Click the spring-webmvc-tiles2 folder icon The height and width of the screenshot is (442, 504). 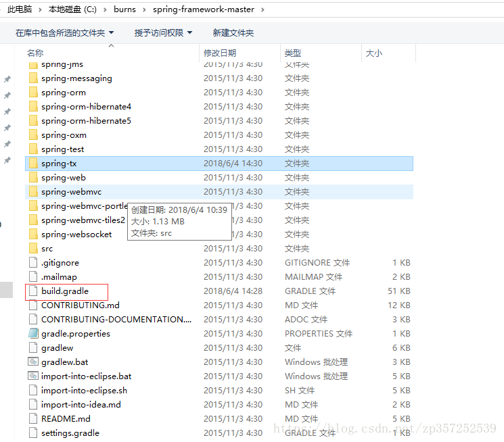[33, 220]
